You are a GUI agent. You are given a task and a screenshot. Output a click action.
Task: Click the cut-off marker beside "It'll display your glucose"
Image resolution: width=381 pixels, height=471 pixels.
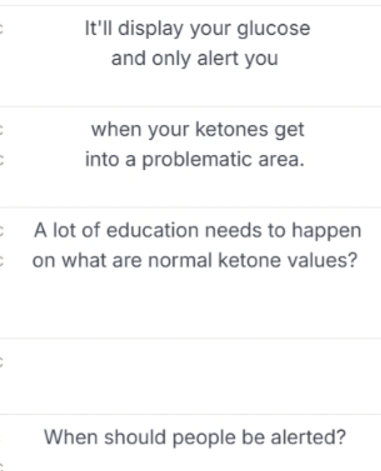point(1,29)
